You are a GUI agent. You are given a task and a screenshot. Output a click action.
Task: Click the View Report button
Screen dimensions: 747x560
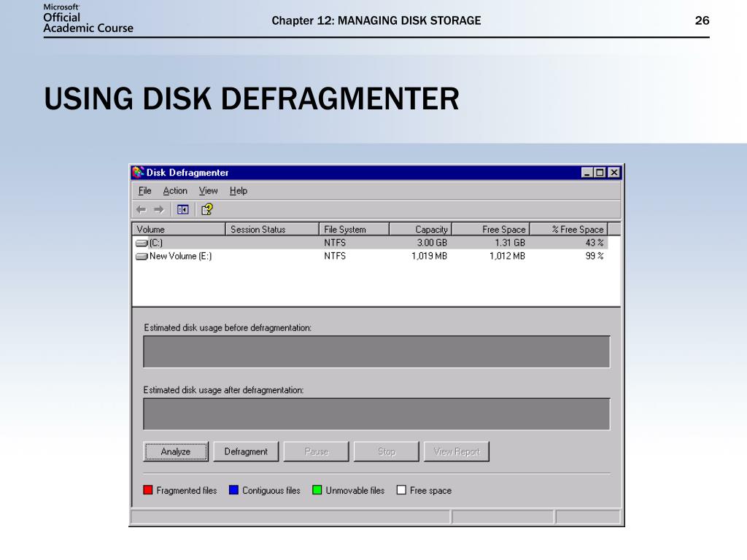pos(457,451)
